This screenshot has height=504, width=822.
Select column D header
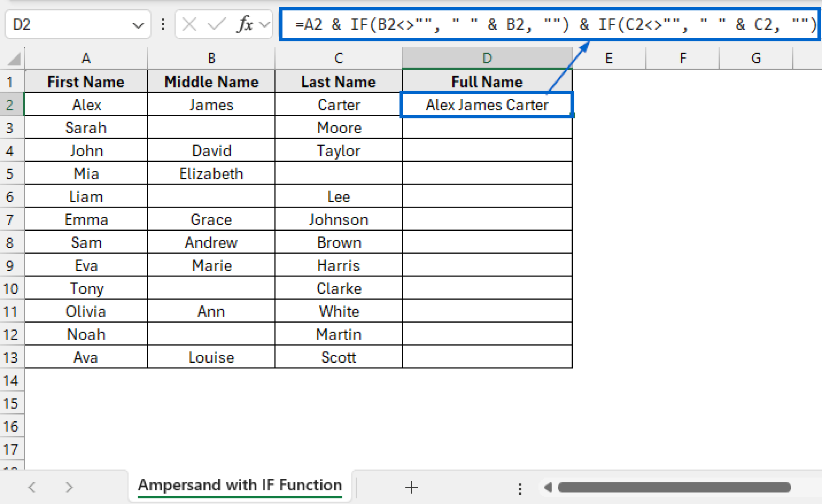486,58
